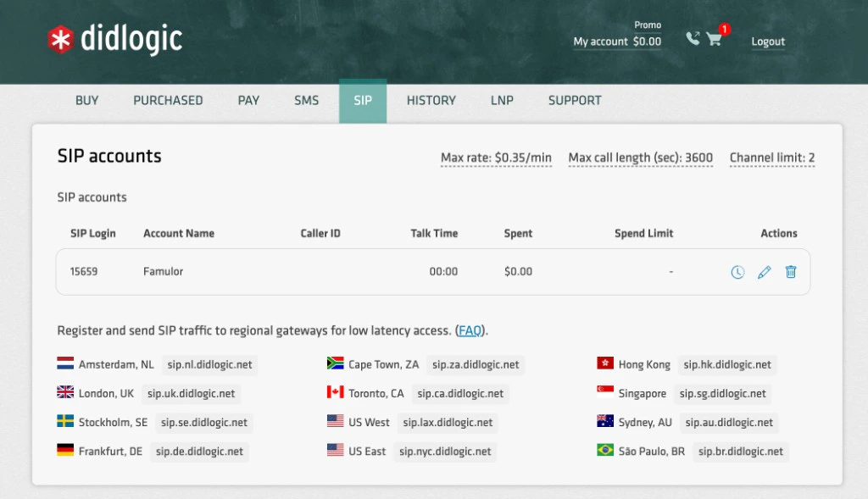868x499 pixels.
Task: Select the sip.za.didlogic.net gateway address
Action: pos(476,364)
